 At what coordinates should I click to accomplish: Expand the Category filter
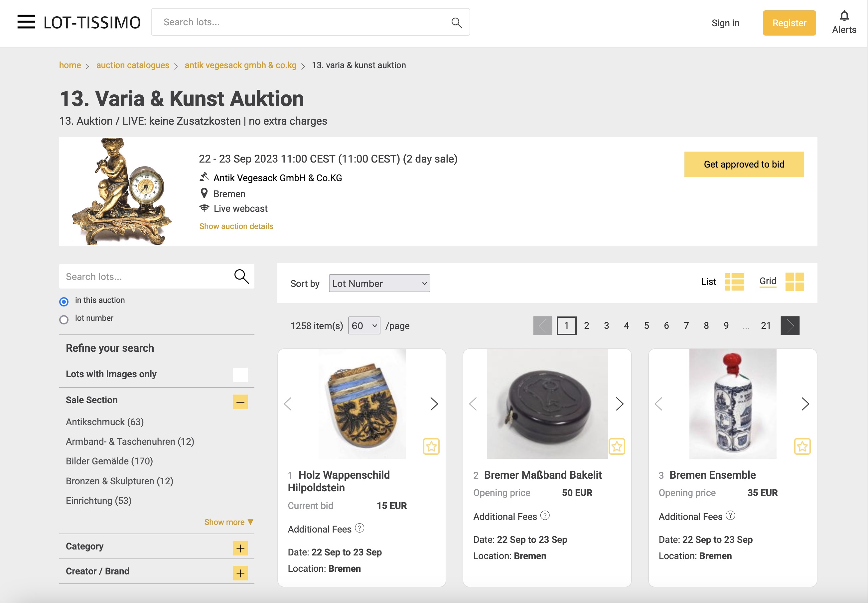(240, 548)
